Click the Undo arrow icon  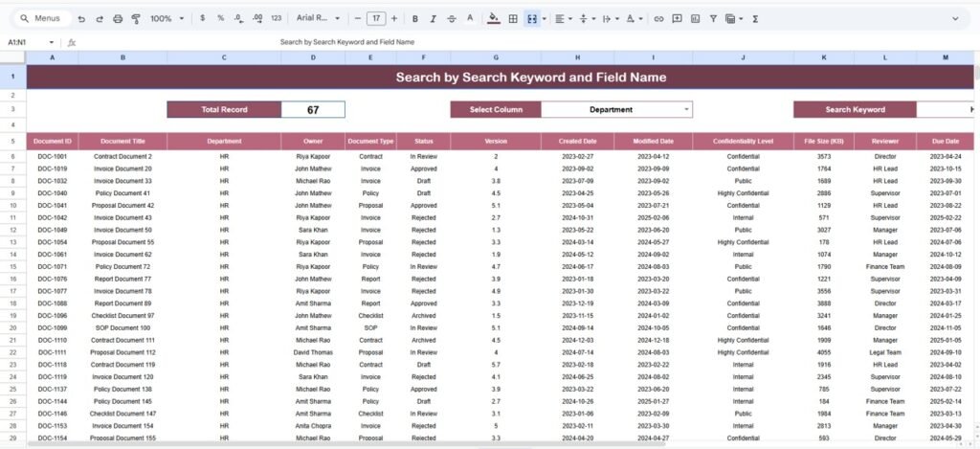pos(81,19)
